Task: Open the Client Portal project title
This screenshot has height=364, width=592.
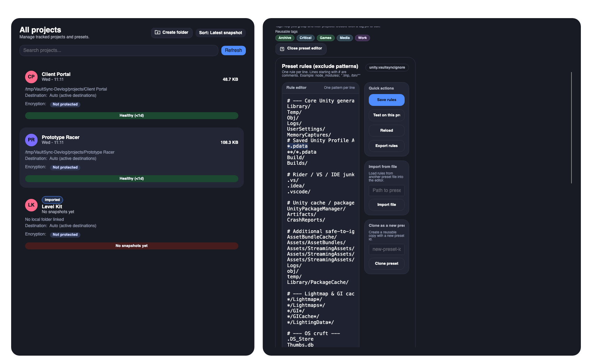Action: pos(56,74)
